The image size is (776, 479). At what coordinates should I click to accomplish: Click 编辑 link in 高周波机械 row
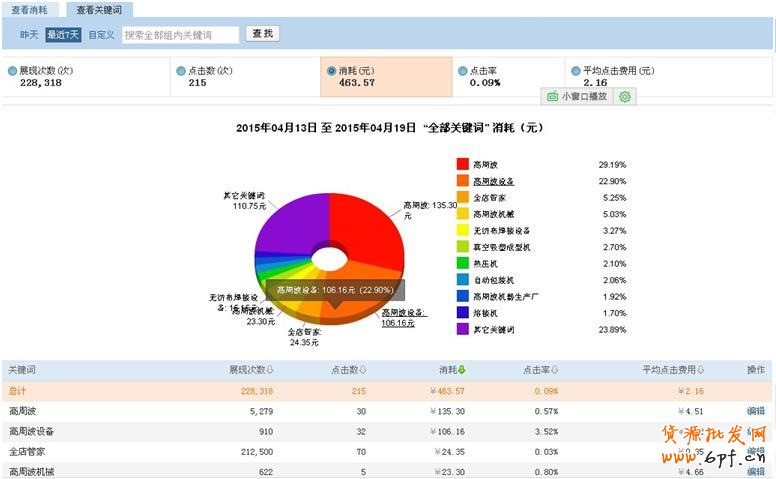(x=756, y=472)
